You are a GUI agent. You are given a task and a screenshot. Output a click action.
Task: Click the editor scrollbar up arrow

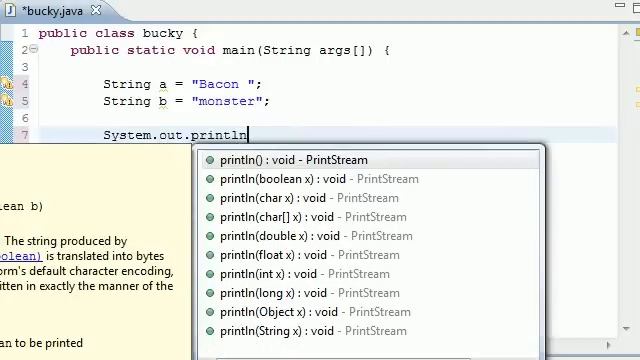[x=626, y=33]
